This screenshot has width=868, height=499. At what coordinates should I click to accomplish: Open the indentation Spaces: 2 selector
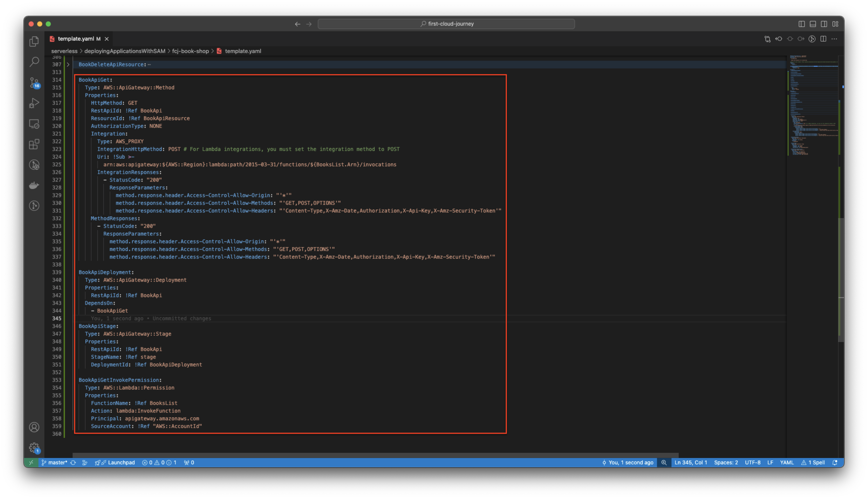tap(726, 462)
